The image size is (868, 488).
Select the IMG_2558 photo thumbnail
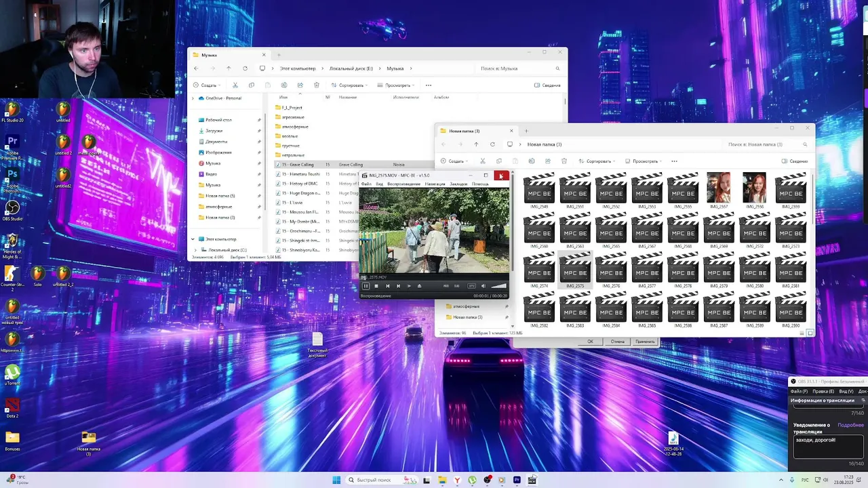coord(755,191)
